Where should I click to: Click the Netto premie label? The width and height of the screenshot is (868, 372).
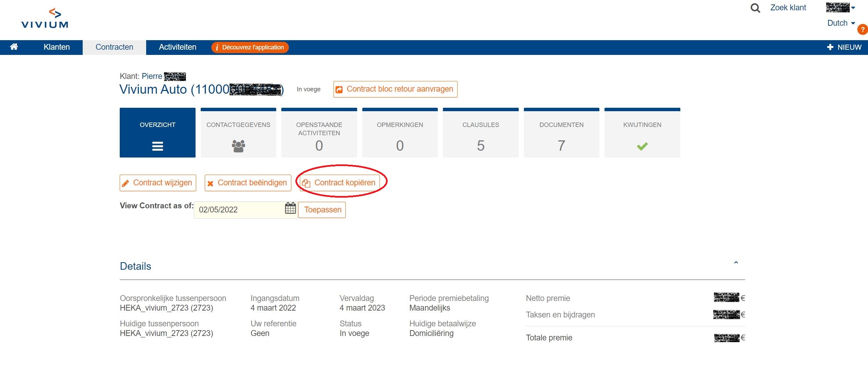[548, 298]
